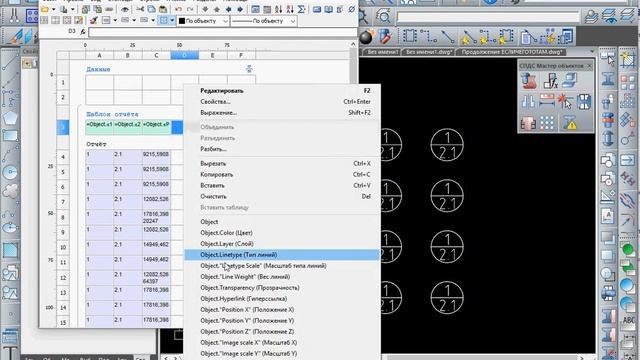Click the paste clipboard icon in table editor toolbar

point(162,9)
